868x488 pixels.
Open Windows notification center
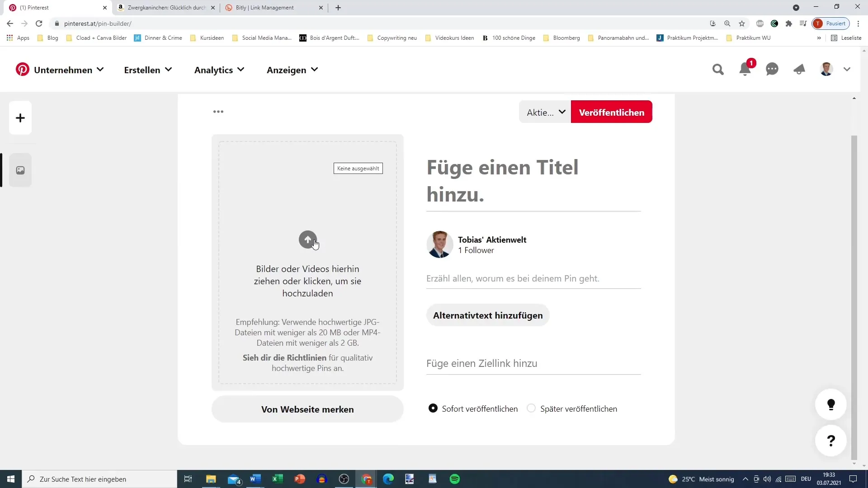pos(853,479)
